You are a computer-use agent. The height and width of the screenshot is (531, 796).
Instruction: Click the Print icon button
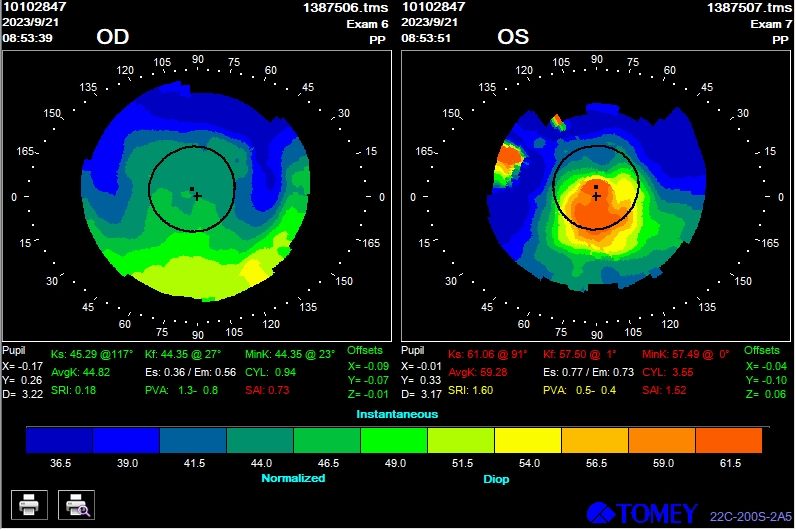28,505
